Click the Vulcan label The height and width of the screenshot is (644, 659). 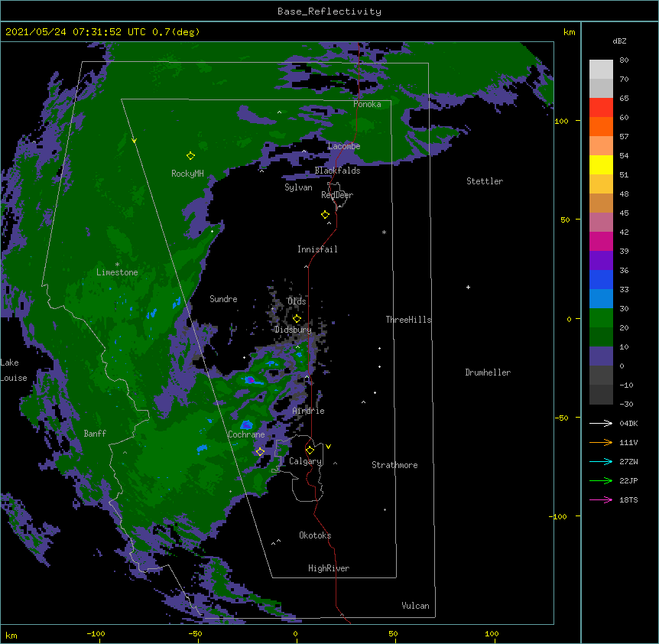coord(415,606)
